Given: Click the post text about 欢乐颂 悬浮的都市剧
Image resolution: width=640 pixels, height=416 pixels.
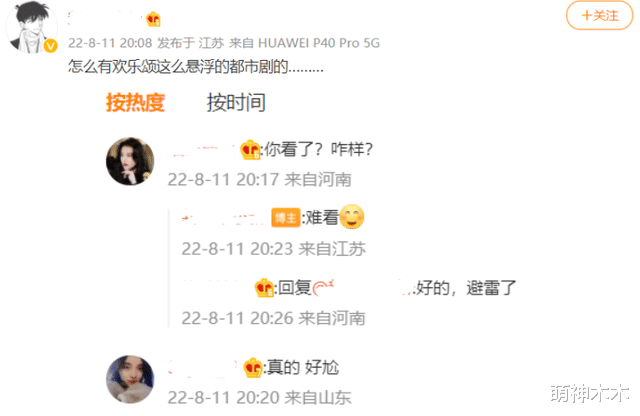Looking at the screenshot, I should coord(196,67).
